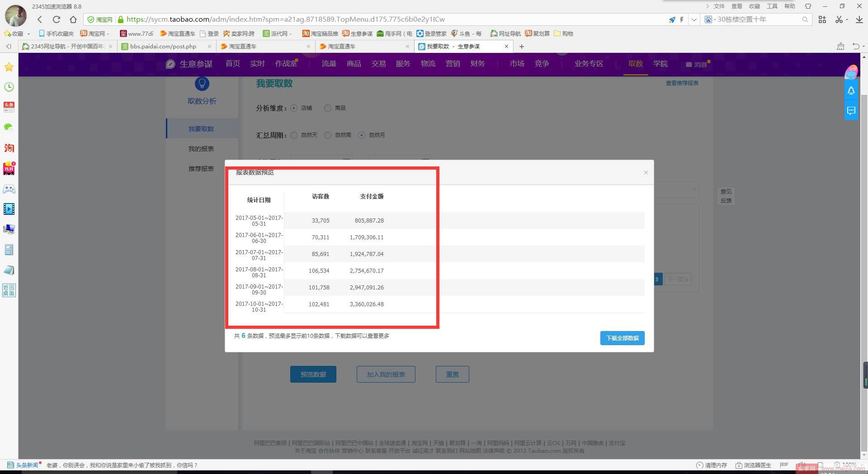Open the 交易 navigation item
Screen dimensions: 868x474
[x=379, y=64]
